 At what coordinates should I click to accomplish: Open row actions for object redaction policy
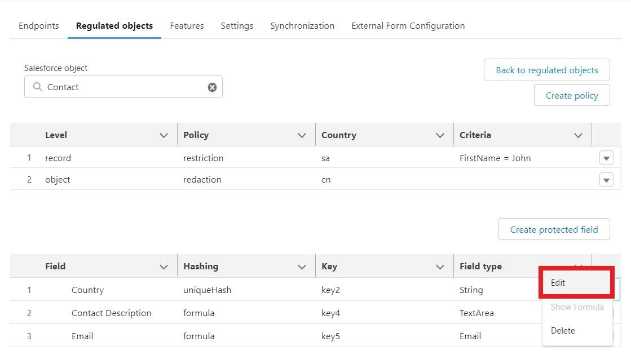606,180
